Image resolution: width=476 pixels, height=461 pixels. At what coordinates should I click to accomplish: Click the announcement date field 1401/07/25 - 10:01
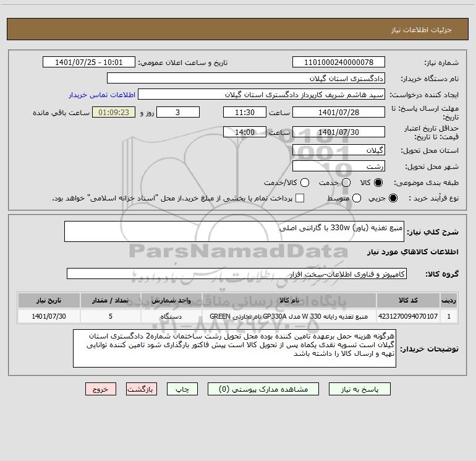point(89,62)
